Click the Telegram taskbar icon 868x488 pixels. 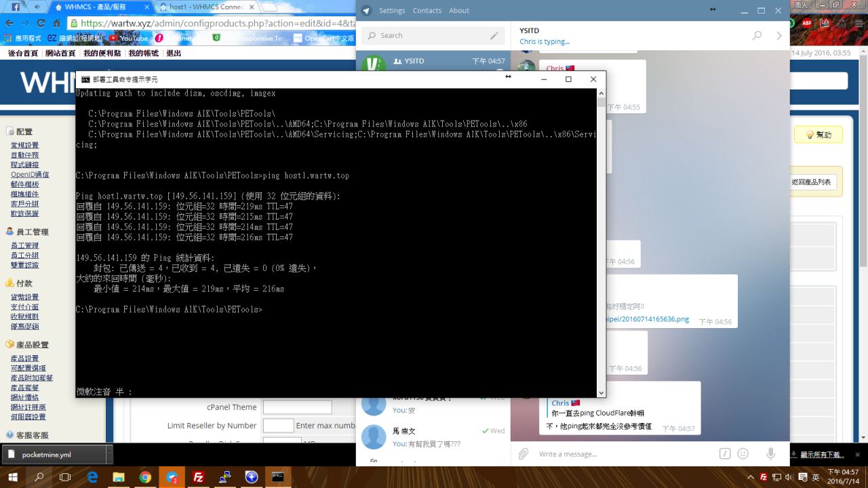coord(172,477)
